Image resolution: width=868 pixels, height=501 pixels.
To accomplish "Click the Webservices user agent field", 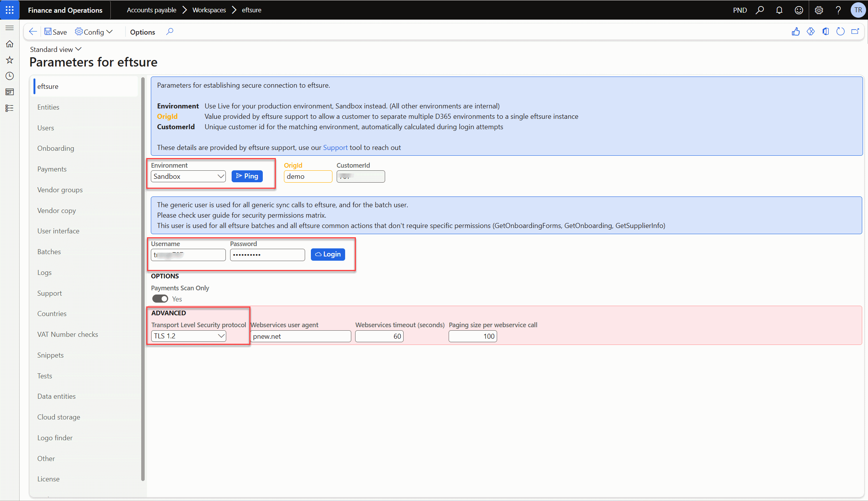I will tap(301, 336).
